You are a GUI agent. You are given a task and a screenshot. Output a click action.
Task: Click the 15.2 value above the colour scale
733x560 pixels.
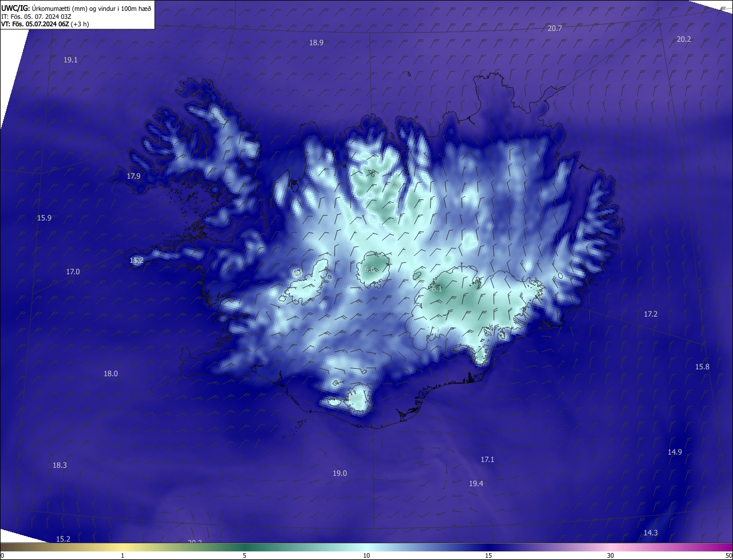(63, 539)
